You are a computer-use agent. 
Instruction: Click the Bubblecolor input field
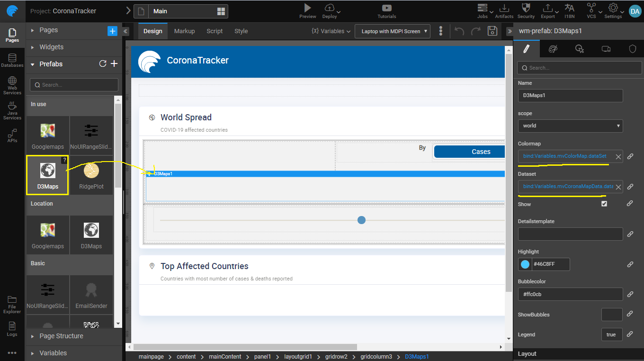tap(570, 294)
